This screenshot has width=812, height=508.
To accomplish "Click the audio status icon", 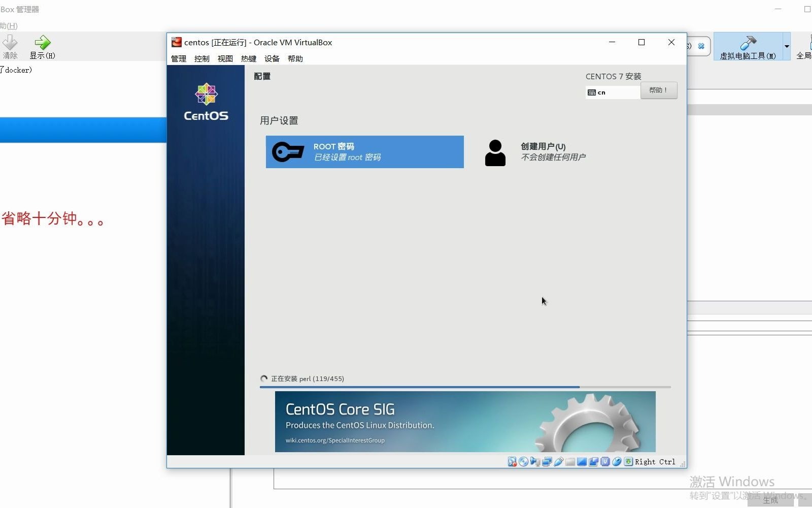I will point(535,461).
